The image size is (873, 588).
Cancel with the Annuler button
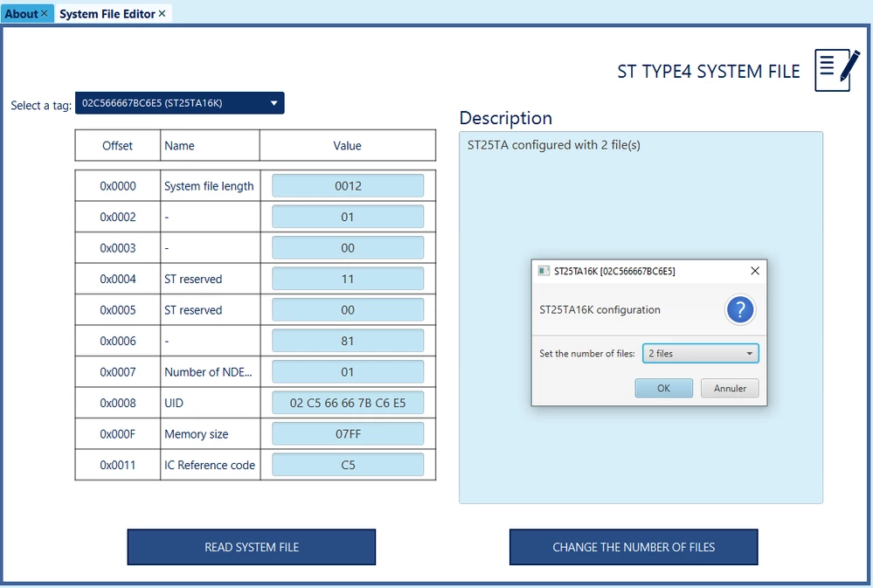point(730,388)
